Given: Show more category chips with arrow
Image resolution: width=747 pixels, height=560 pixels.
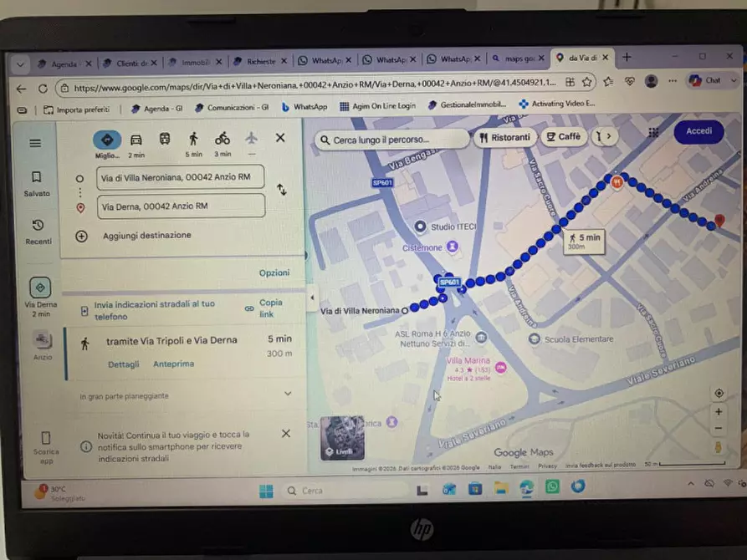Looking at the screenshot, I should click(608, 136).
